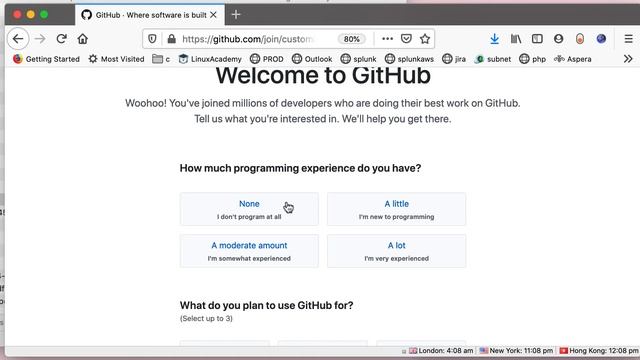Open the downloads panel
640x360 pixels.
click(494, 39)
